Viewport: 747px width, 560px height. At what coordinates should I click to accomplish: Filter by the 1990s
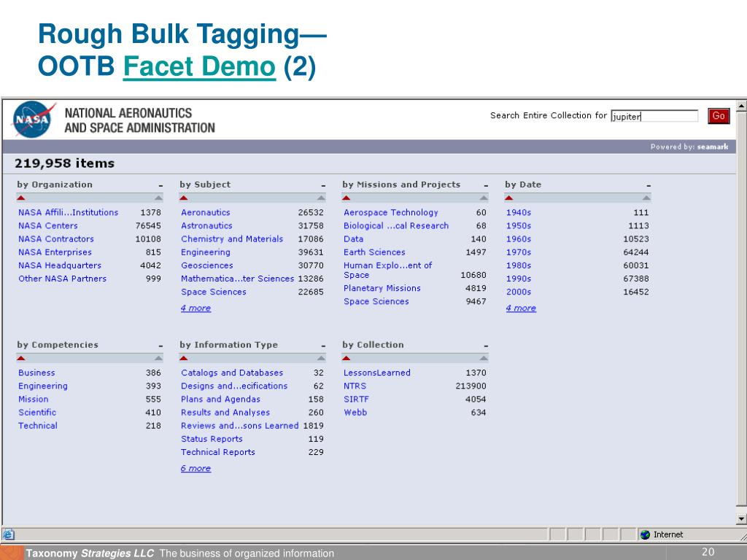pos(519,279)
